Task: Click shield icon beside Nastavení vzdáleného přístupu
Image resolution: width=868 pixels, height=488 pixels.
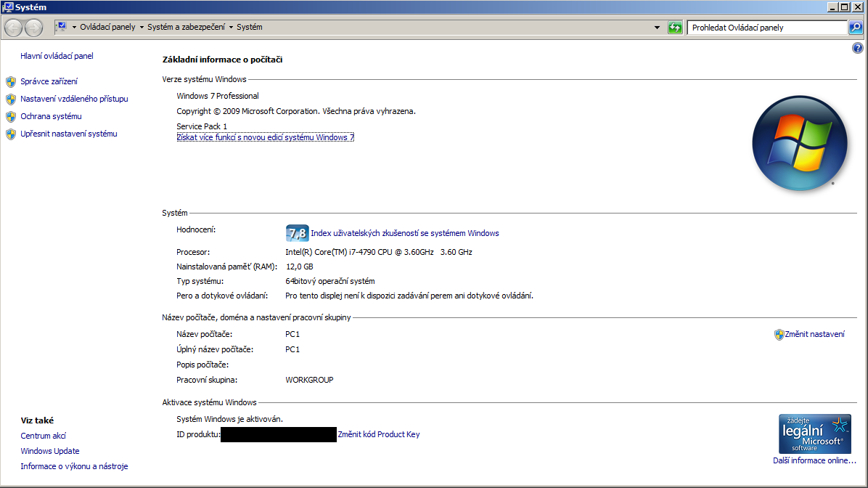Action: [11, 99]
